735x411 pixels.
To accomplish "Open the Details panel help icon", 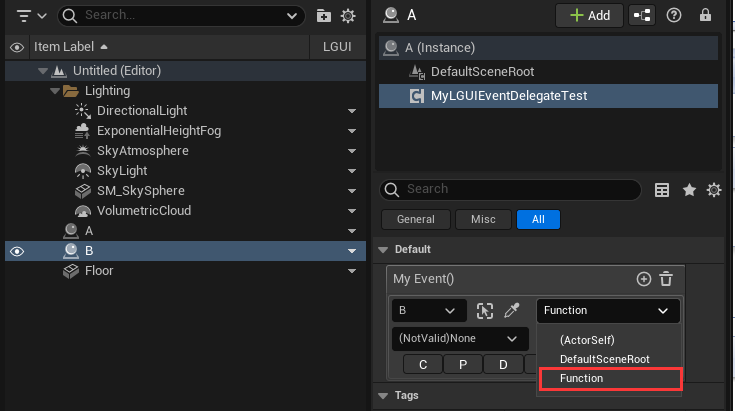I will pos(675,16).
